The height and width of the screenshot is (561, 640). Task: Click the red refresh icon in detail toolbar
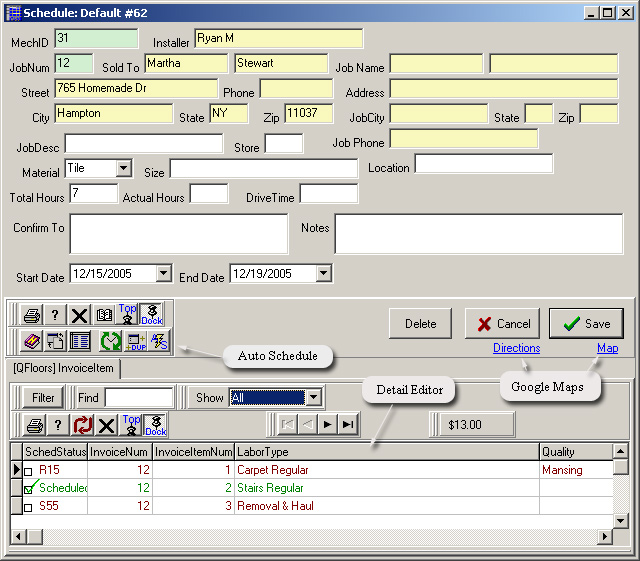pyautogui.click(x=82, y=425)
